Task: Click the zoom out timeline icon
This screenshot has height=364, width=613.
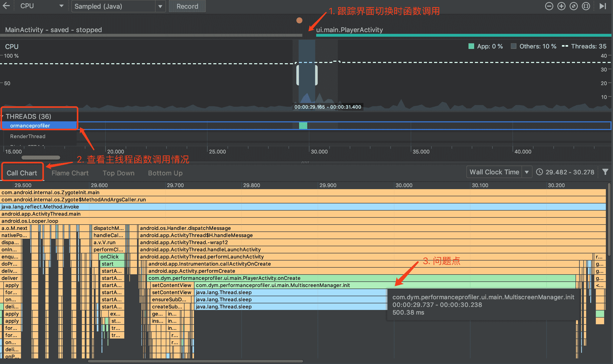Action: (549, 6)
